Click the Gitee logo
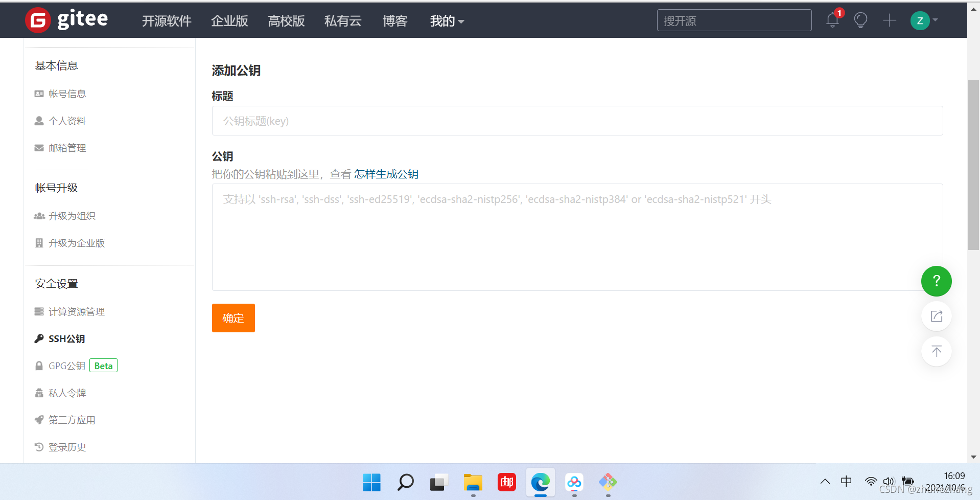 [66, 20]
